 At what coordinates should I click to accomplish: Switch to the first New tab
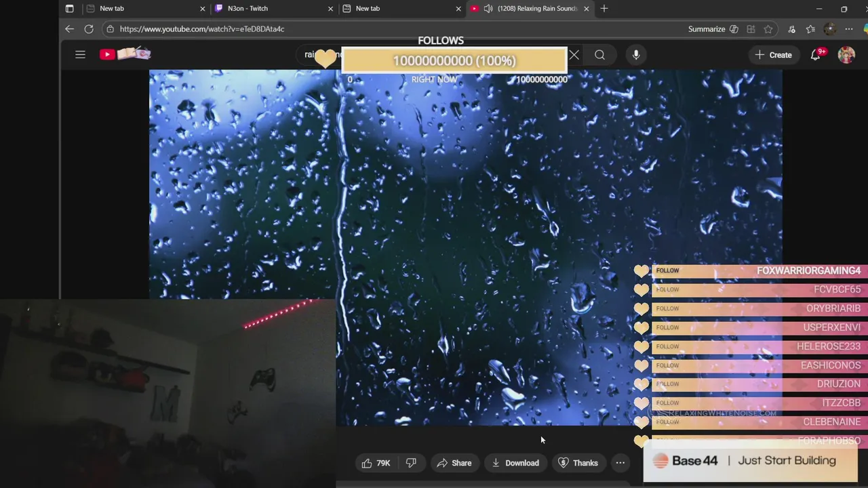click(x=146, y=9)
